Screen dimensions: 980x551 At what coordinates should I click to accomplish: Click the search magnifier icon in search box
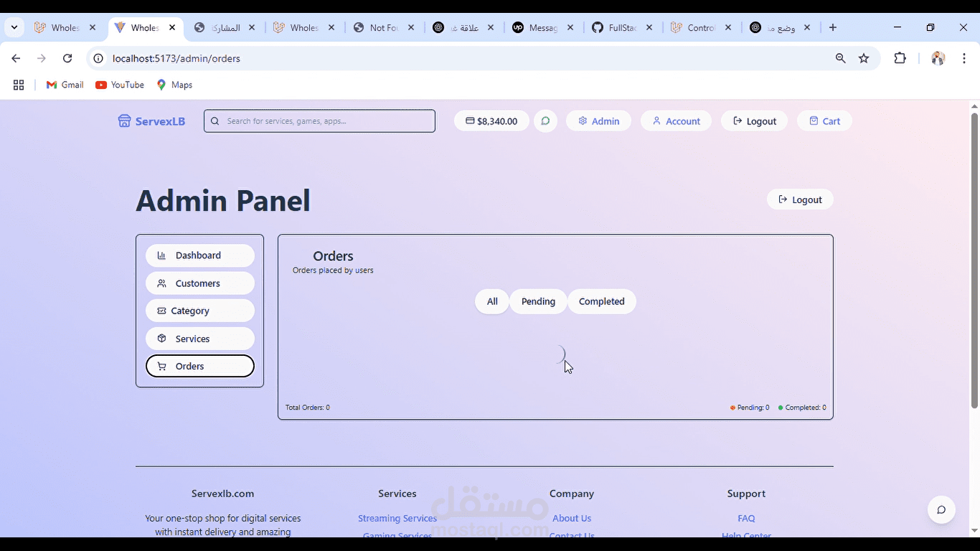point(215,121)
